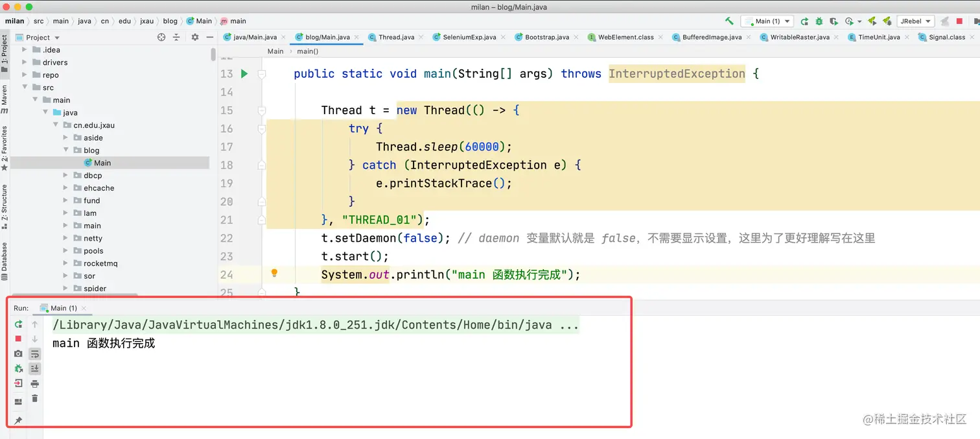This screenshot has width=980, height=439.
Task: Click 'blog' in the navigation breadcrumb
Action: (170, 21)
